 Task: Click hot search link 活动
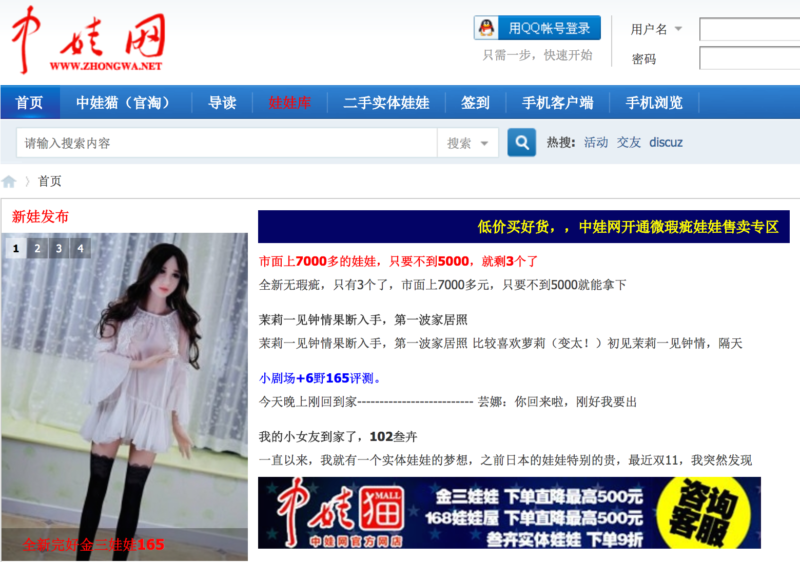click(596, 142)
